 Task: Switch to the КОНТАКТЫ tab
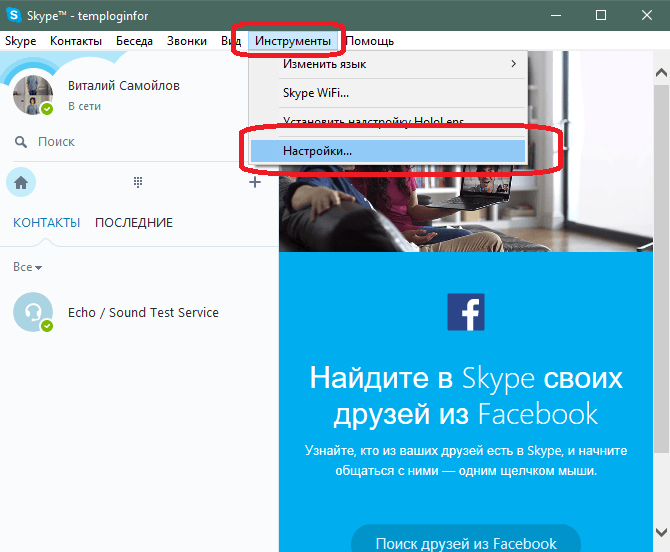(47, 223)
